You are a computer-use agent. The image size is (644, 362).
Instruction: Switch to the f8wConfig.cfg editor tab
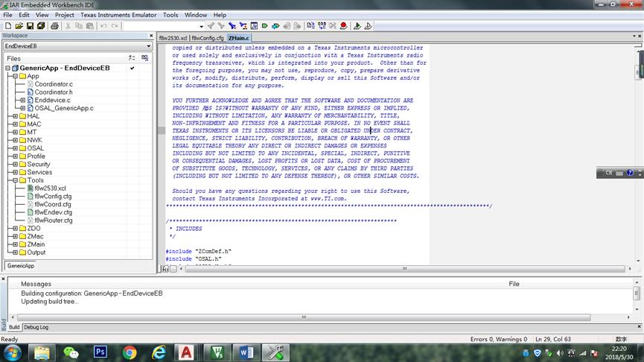(208, 38)
